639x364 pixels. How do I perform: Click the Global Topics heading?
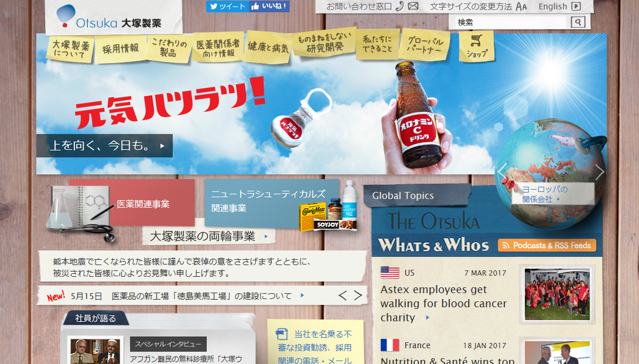coord(402,195)
